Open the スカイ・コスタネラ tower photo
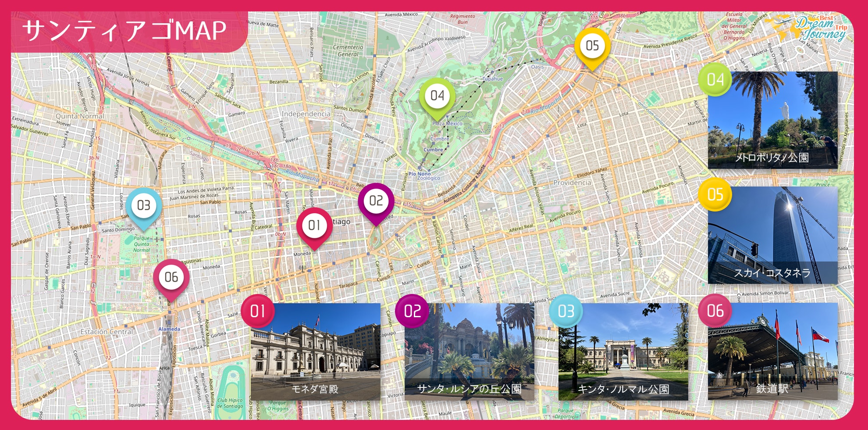Viewport: 868px width, 430px height. (772, 235)
